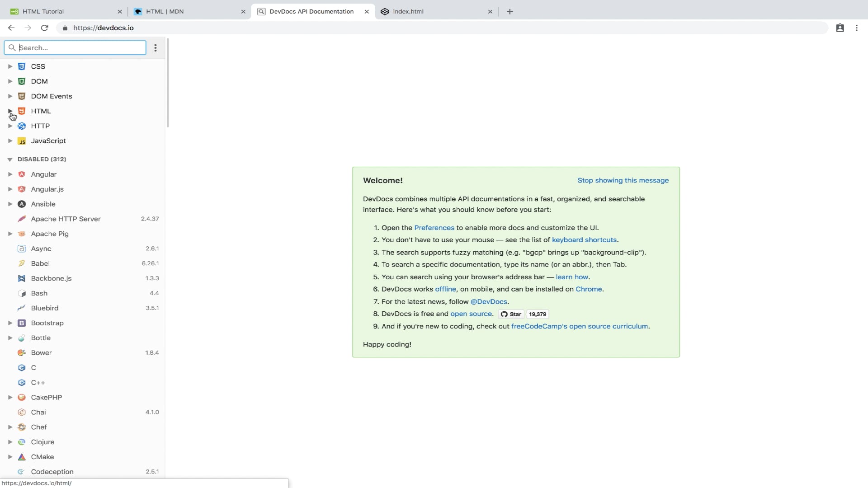
Task: Open the Preferences link
Action: [434, 228]
